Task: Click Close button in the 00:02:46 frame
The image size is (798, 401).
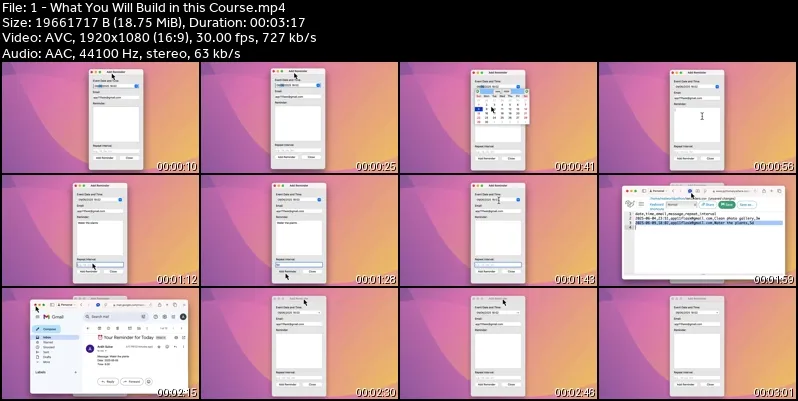Action: click(x=511, y=384)
